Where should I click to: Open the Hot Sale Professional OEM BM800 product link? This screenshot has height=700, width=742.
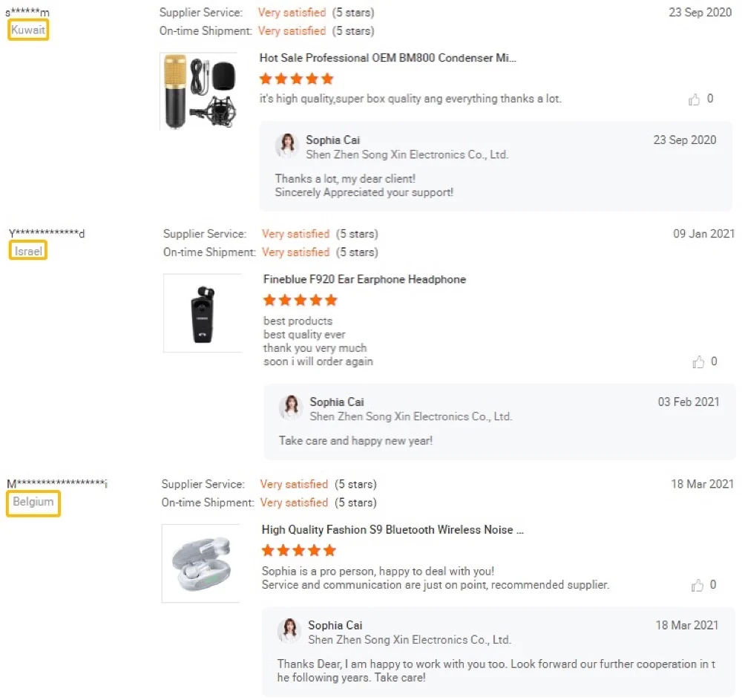point(387,58)
